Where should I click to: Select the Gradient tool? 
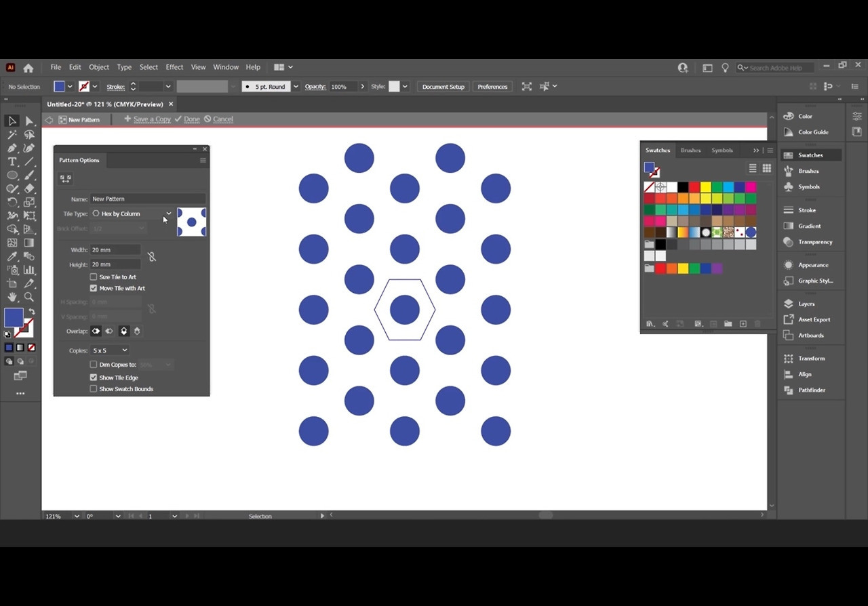tap(29, 243)
